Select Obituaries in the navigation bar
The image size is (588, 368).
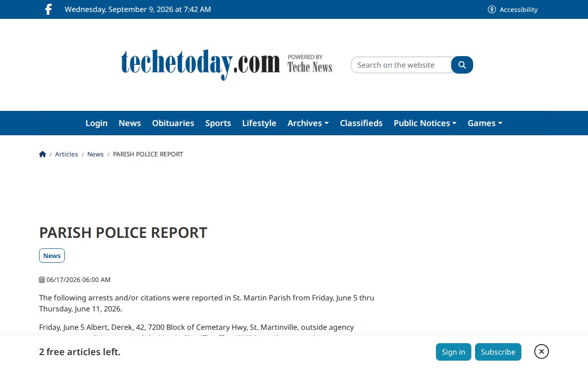(173, 123)
